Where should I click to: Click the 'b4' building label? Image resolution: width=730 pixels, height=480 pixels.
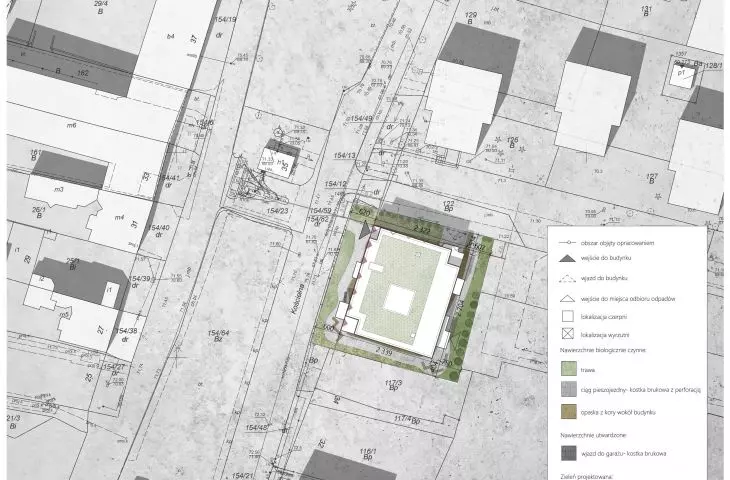[x=171, y=36]
